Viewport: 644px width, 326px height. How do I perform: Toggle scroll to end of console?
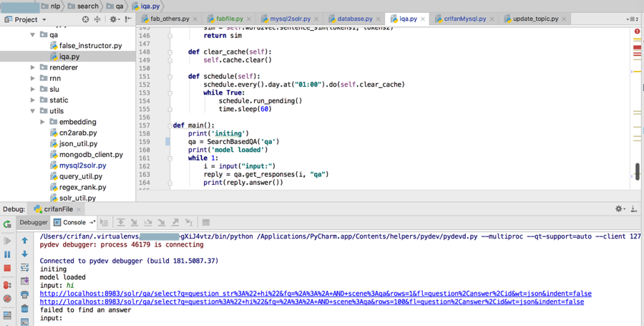[x=24, y=281]
